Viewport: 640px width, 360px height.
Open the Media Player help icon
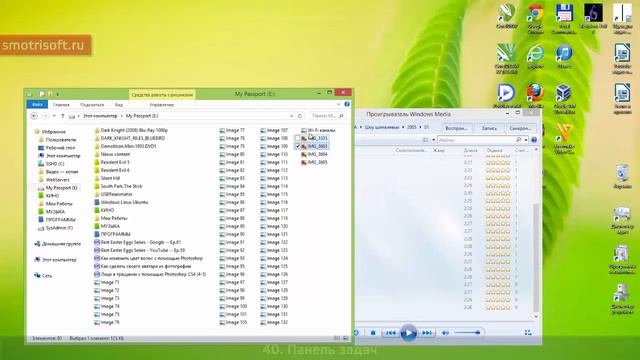pyautogui.click(x=534, y=140)
